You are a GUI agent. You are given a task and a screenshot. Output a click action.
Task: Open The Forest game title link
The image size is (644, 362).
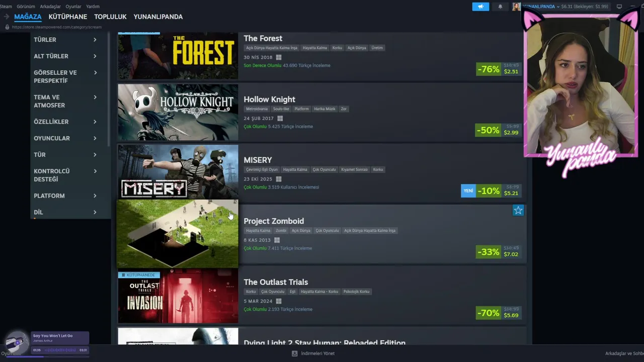pyautogui.click(x=263, y=38)
